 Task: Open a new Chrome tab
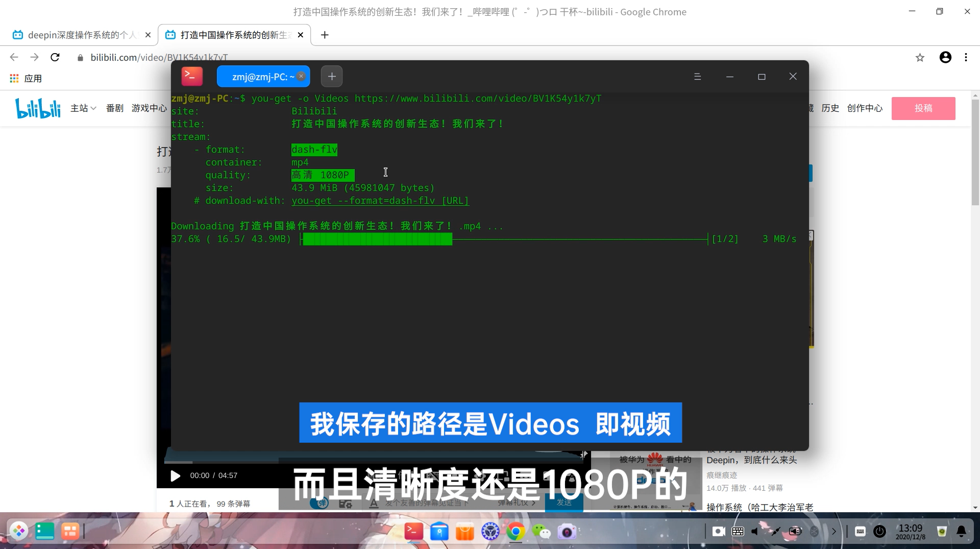[x=325, y=35]
